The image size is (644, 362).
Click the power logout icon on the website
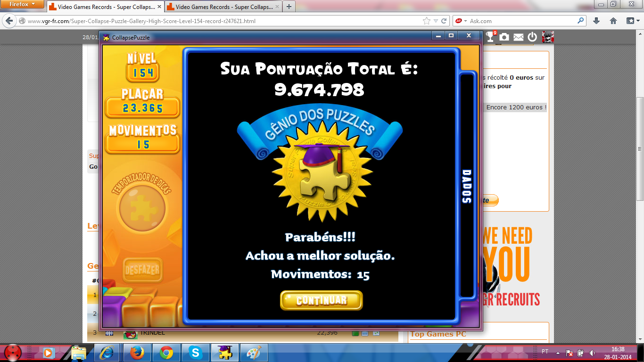(x=532, y=37)
